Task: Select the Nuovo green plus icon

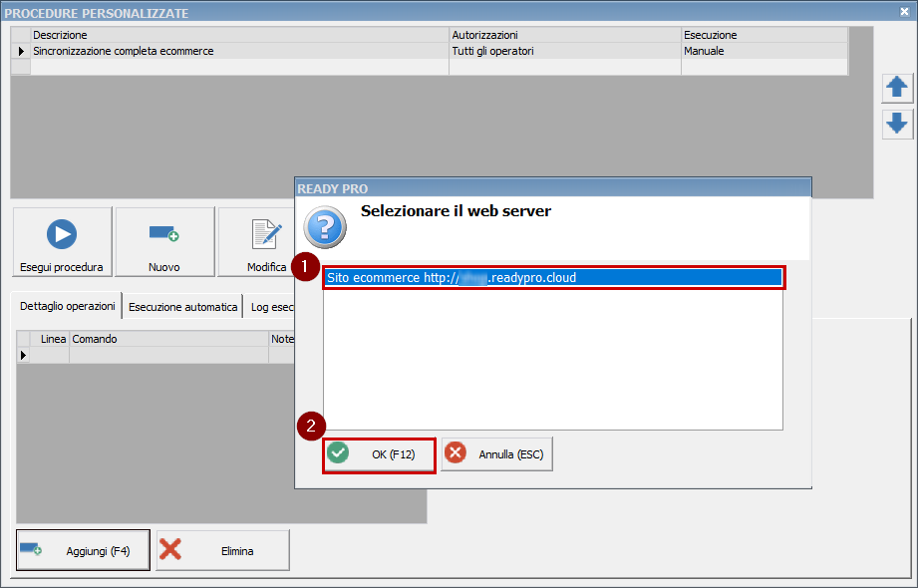Action: click(164, 233)
